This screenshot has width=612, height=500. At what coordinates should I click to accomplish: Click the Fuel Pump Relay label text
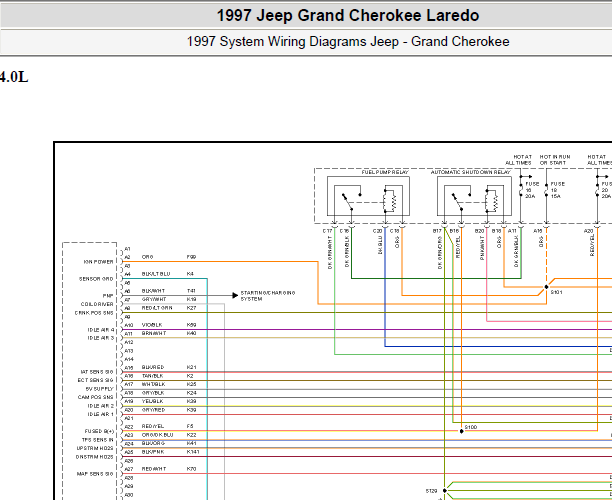[385, 172]
